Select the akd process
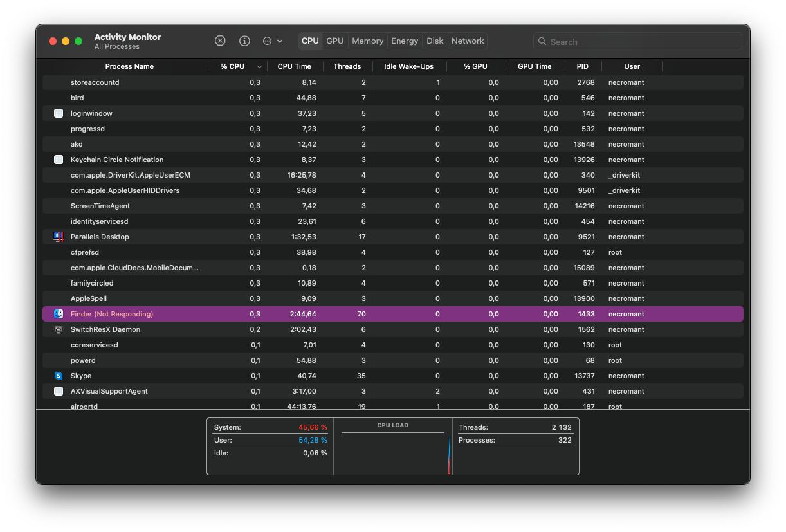Screen dimensions: 786x532 (x=77, y=144)
